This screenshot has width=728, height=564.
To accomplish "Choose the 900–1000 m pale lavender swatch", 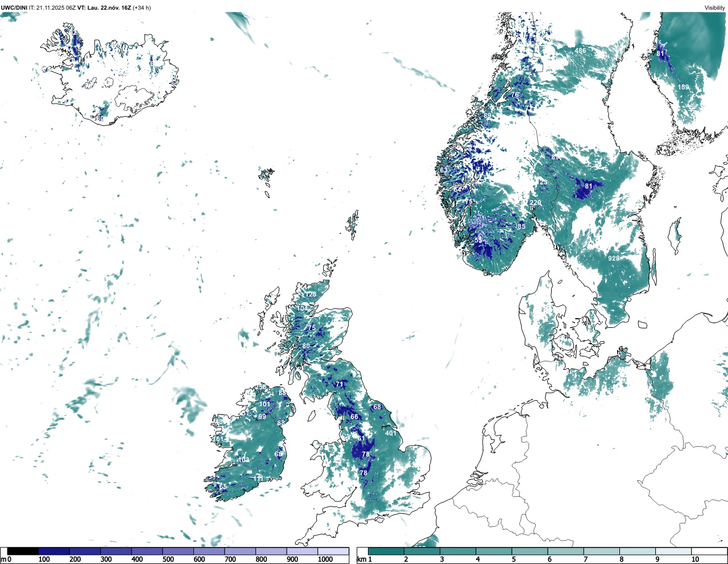I will 302,551.
